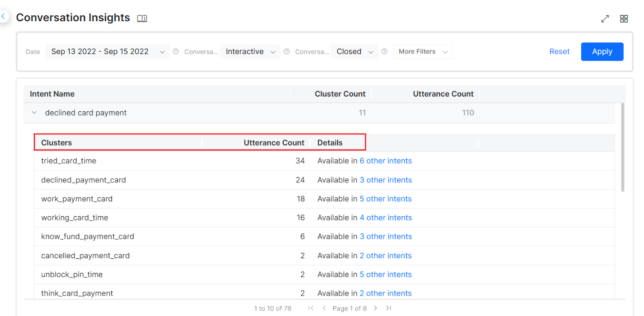Click the Conversation Insights title
Image resolution: width=644 pixels, height=316 pixels.
(x=73, y=18)
